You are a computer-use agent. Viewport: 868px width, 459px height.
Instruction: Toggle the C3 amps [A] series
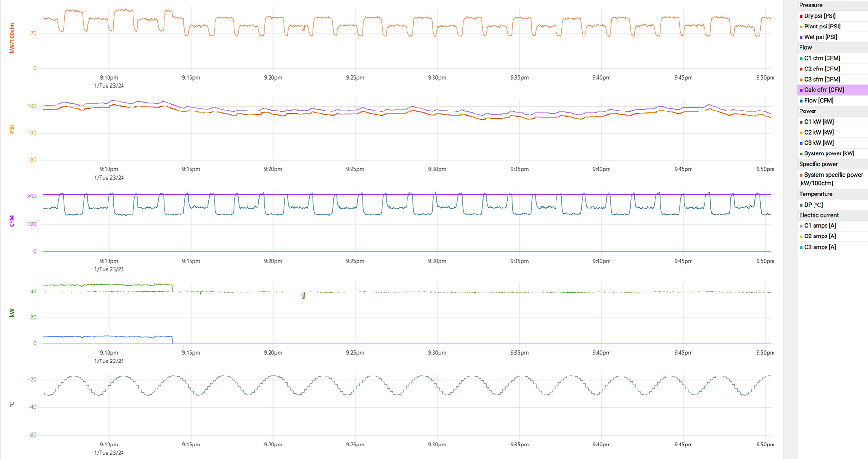pos(832,247)
